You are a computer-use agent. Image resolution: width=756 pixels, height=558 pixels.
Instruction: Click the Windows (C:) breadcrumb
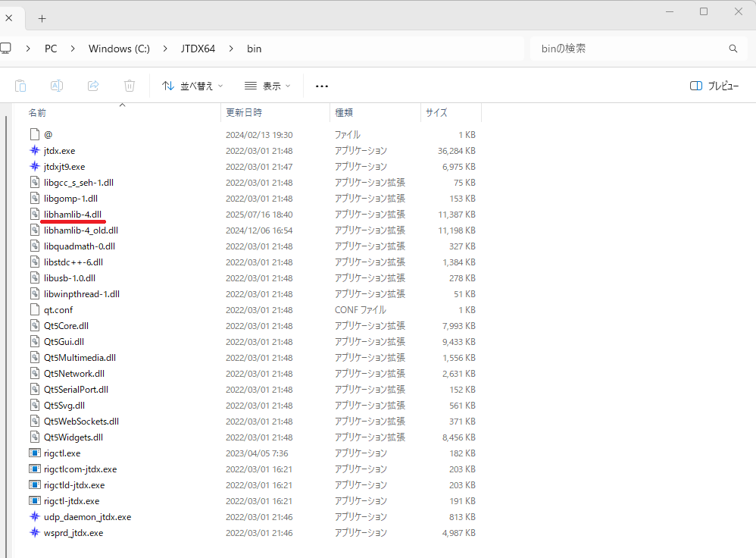(119, 49)
